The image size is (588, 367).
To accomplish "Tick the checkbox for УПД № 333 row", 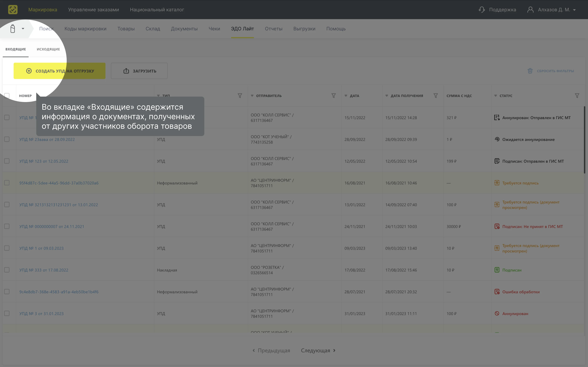I will click(x=7, y=270).
